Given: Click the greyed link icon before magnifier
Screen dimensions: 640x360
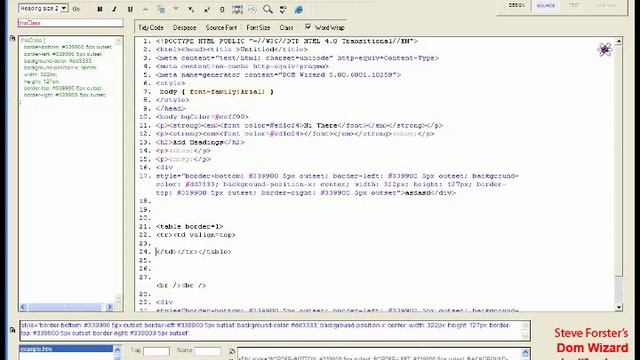Looking at the screenshot, I should 252,9.
